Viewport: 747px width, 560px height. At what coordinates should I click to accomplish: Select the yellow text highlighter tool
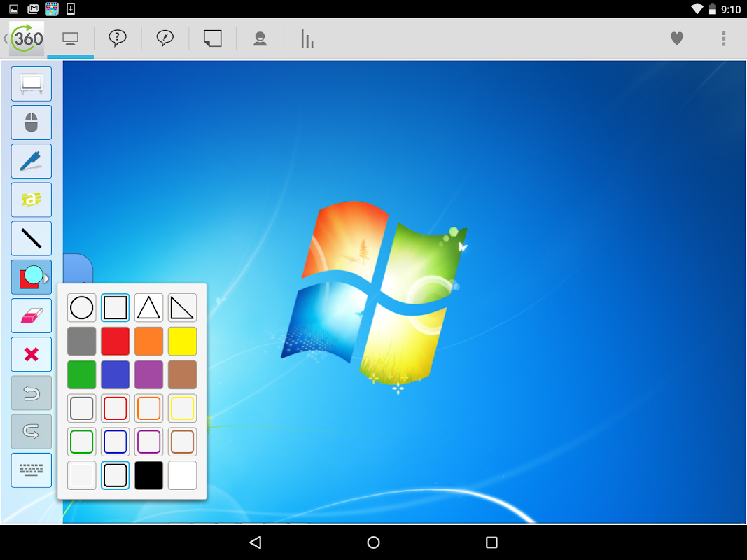click(32, 199)
